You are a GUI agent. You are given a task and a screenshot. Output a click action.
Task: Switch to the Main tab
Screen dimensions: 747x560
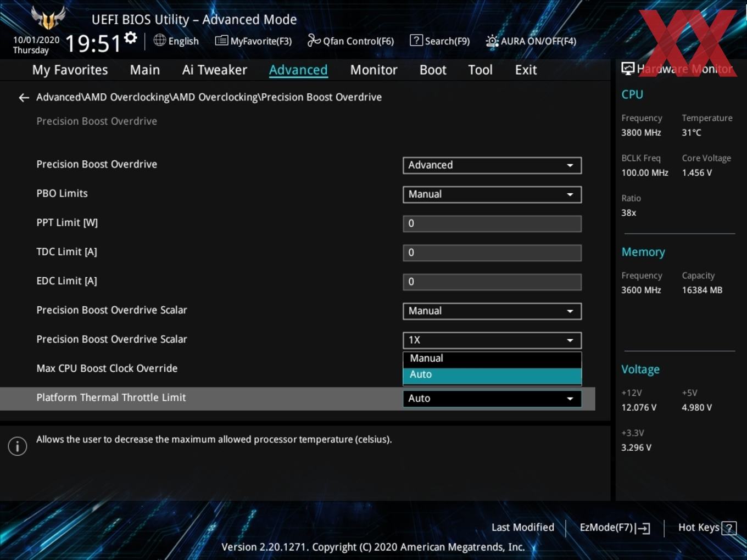click(145, 70)
